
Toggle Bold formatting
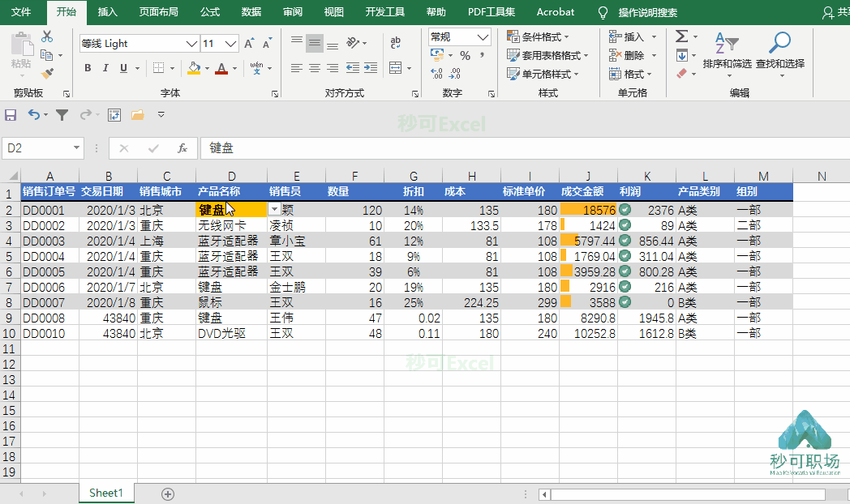coord(88,68)
